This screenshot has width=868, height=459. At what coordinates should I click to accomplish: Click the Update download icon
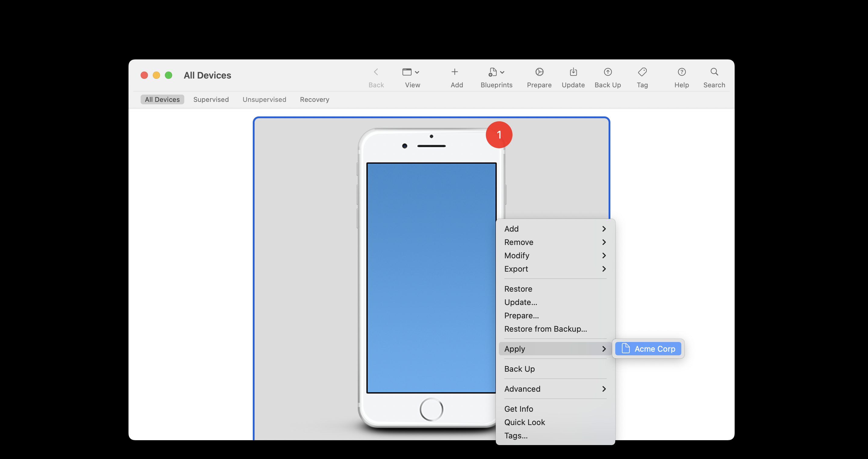[573, 72]
